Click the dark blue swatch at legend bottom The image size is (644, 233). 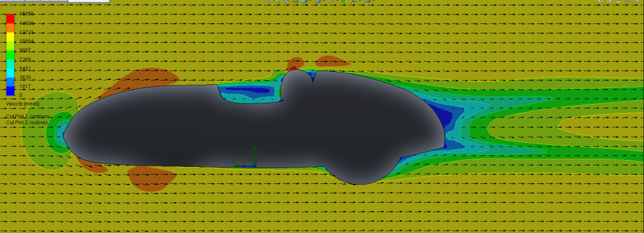pyautogui.click(x=10, y=91)
